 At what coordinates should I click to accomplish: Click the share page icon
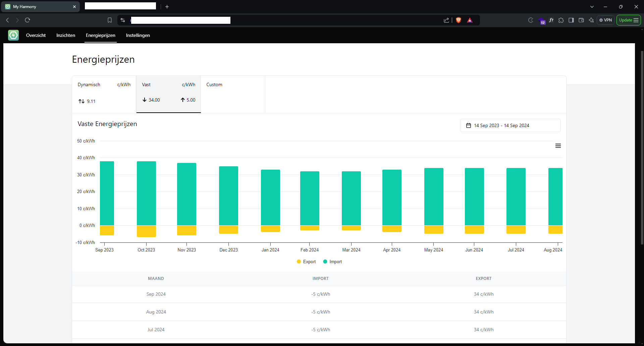(446, 20)
